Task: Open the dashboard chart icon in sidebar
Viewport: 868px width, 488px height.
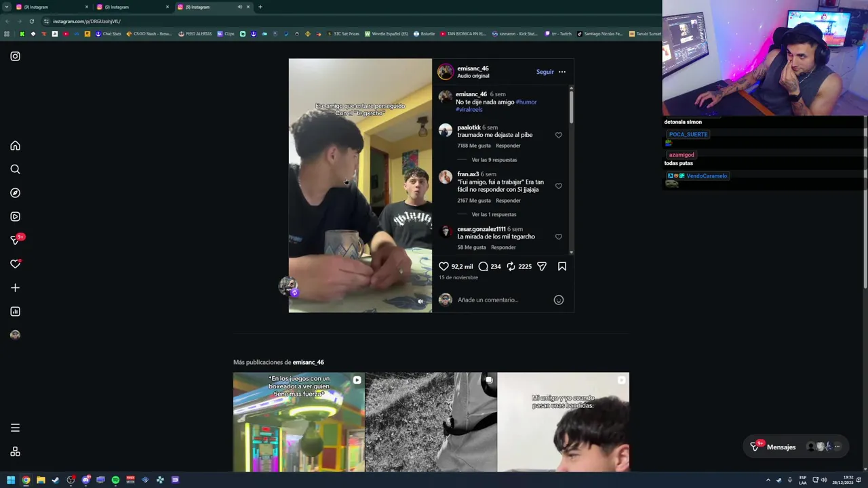Action: (15, 312)
